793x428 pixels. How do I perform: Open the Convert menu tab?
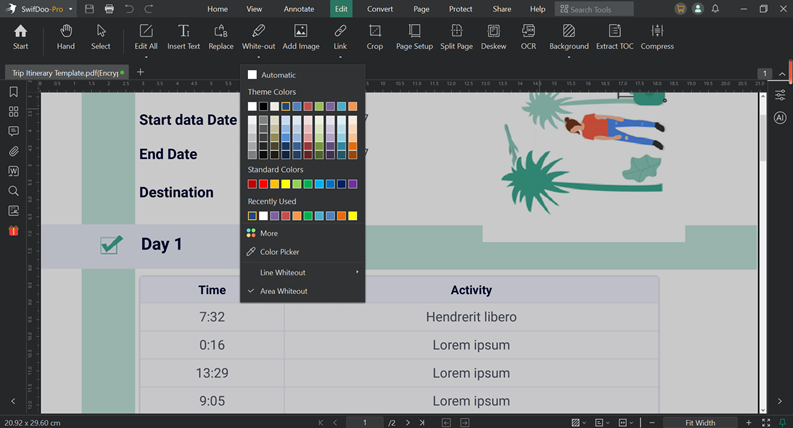pyautogui.click(x=380, y=9)
